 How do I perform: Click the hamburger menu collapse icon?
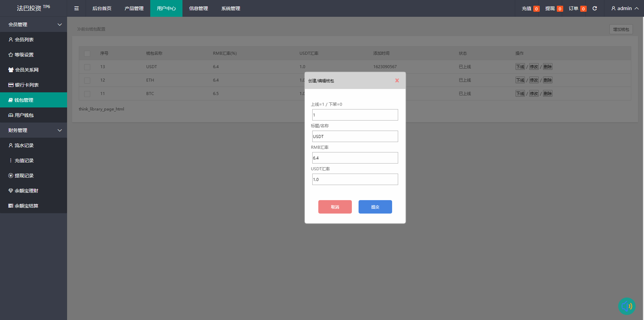pyautogui.click(x=76, y=8)
